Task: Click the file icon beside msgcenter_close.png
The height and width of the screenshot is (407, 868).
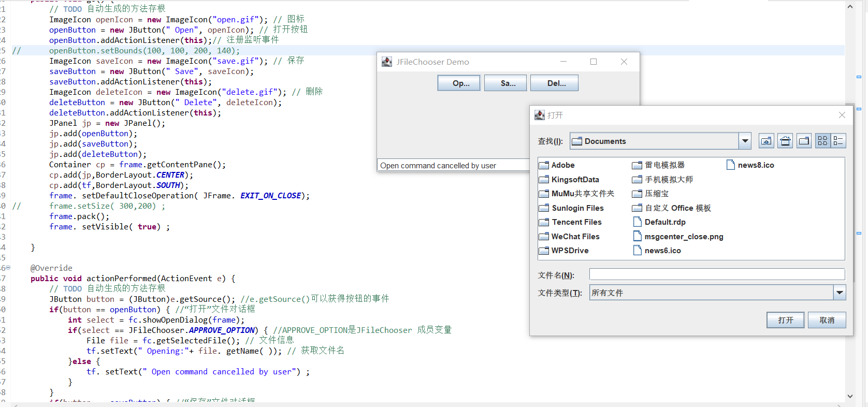Action: point(638,237)
